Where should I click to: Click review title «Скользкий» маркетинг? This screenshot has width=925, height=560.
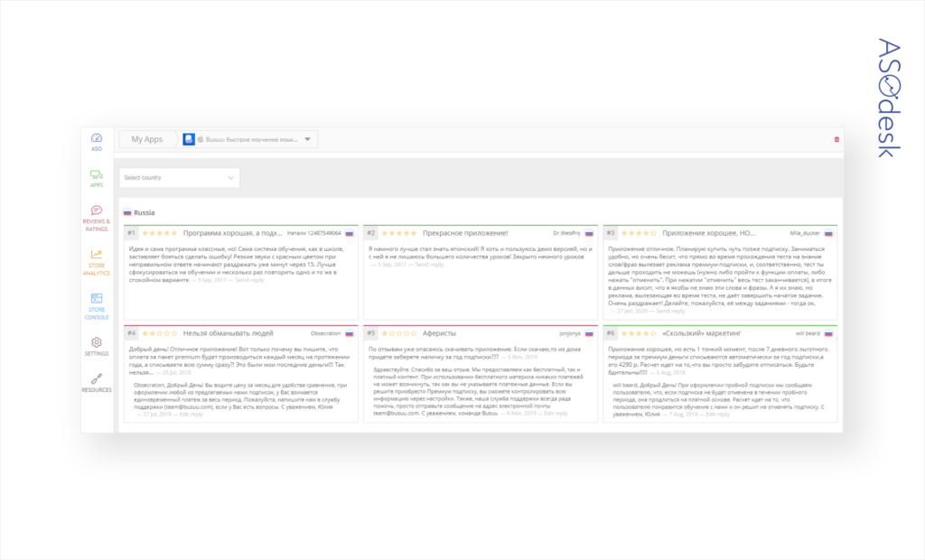click(701, 333)
